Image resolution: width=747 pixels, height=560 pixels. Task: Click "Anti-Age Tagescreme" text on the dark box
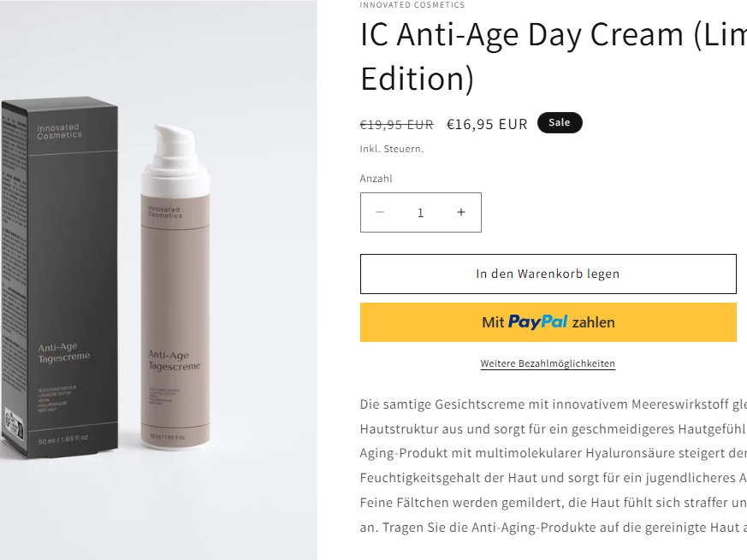pos(63,352)
